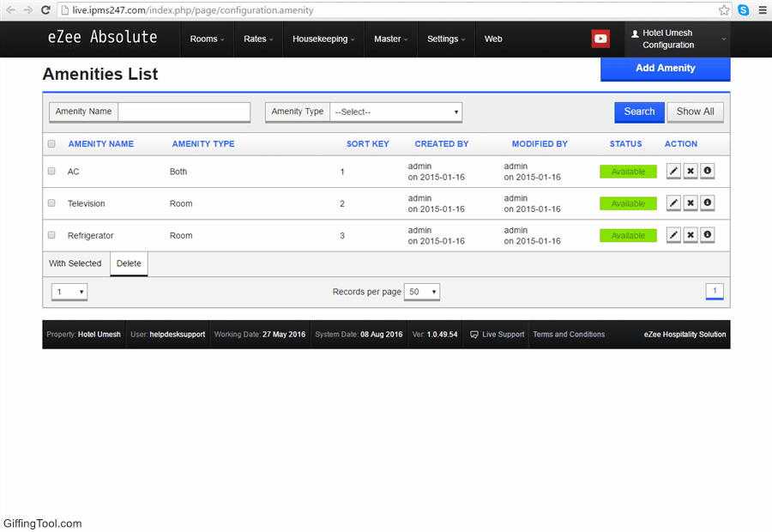Sort by CREATED BY column header
This screenshot has width=772, height=532.
click(x=442, y=144)
